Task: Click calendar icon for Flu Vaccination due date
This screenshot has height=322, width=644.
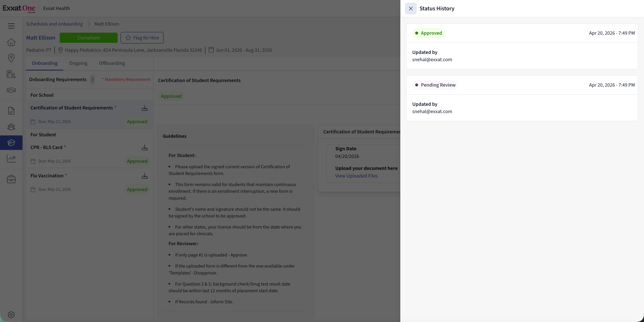Action: pos(33,189)
